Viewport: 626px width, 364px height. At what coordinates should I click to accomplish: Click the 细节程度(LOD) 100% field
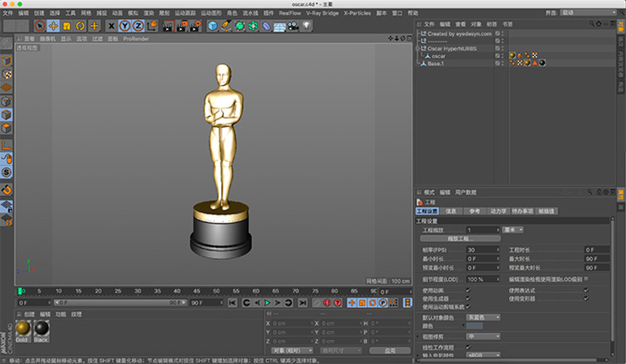(483, 280)
